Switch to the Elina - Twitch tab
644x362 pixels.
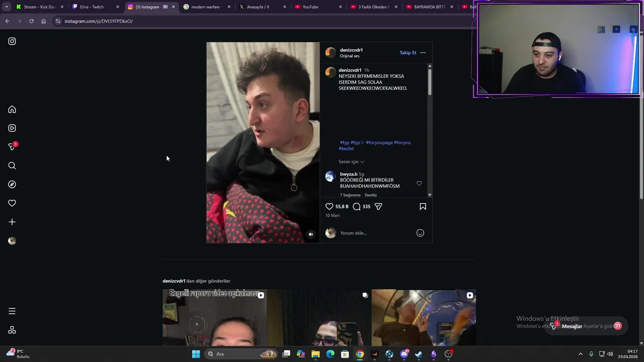[96, 7]
